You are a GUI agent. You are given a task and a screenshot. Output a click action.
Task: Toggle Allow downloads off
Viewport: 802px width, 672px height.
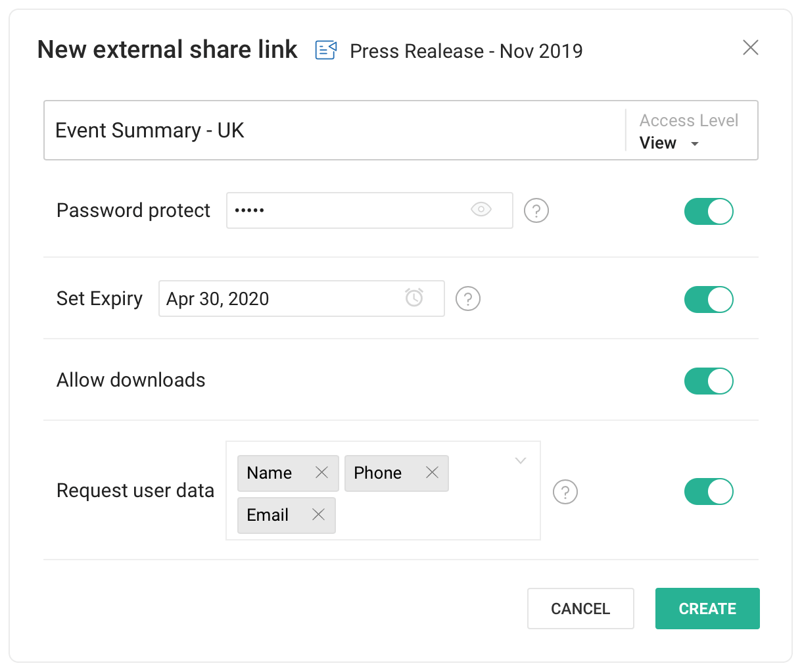coord(709,381)
